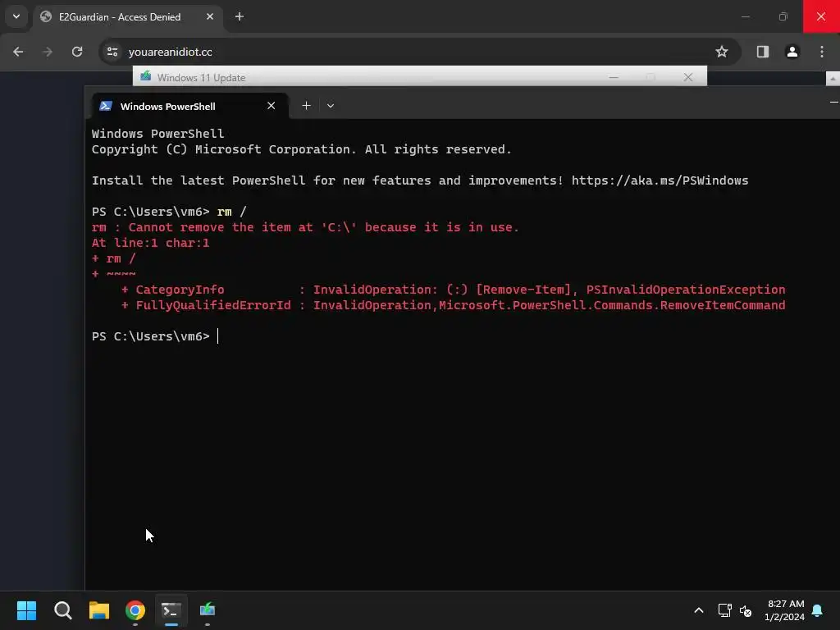Click the FullyQualifiedErrorId text
840x630 pixels.
pos(213,305)
